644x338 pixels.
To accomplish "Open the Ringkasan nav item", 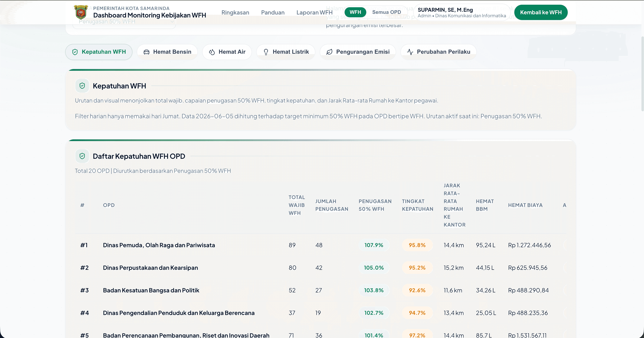I will coord(235,13).
